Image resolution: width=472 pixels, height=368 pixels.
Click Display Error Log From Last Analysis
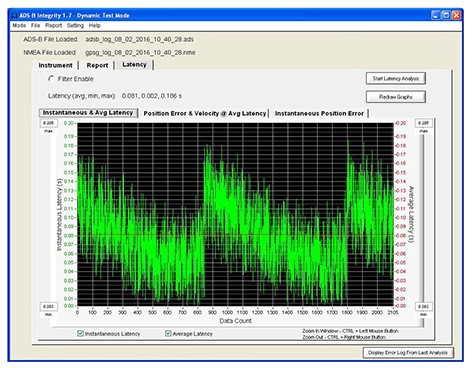(408, 353)
